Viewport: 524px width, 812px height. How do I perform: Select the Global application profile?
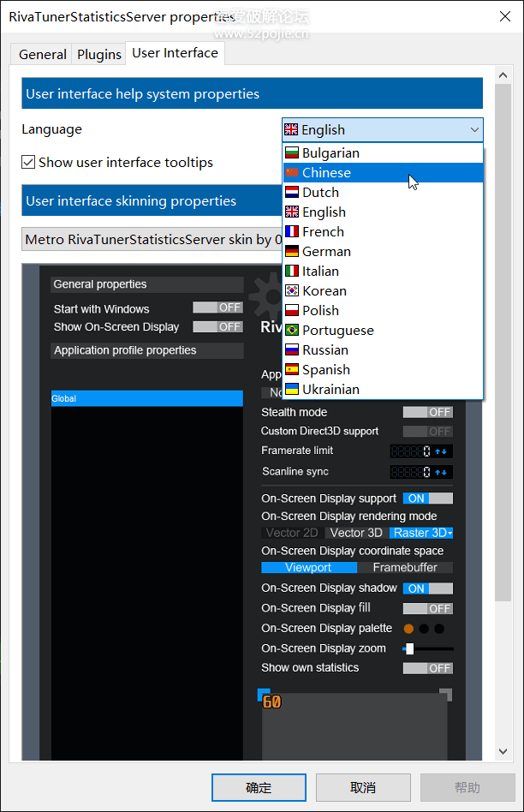147,398
